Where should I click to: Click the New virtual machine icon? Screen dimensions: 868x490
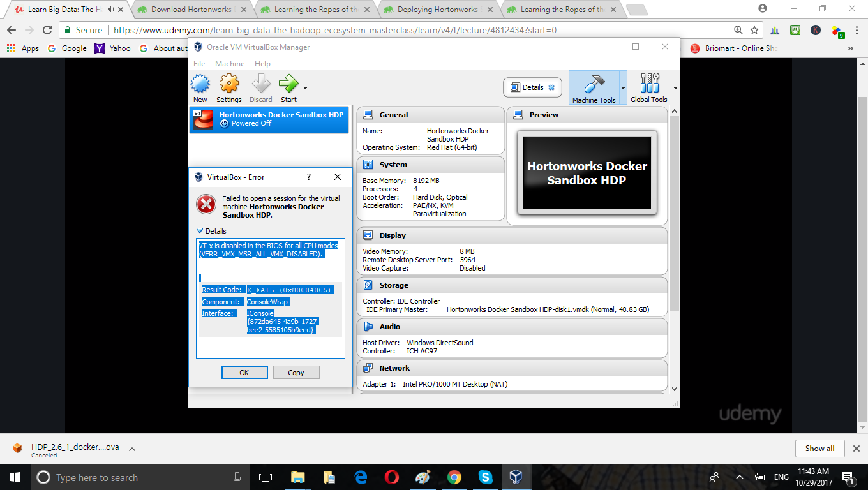point(200,84)
